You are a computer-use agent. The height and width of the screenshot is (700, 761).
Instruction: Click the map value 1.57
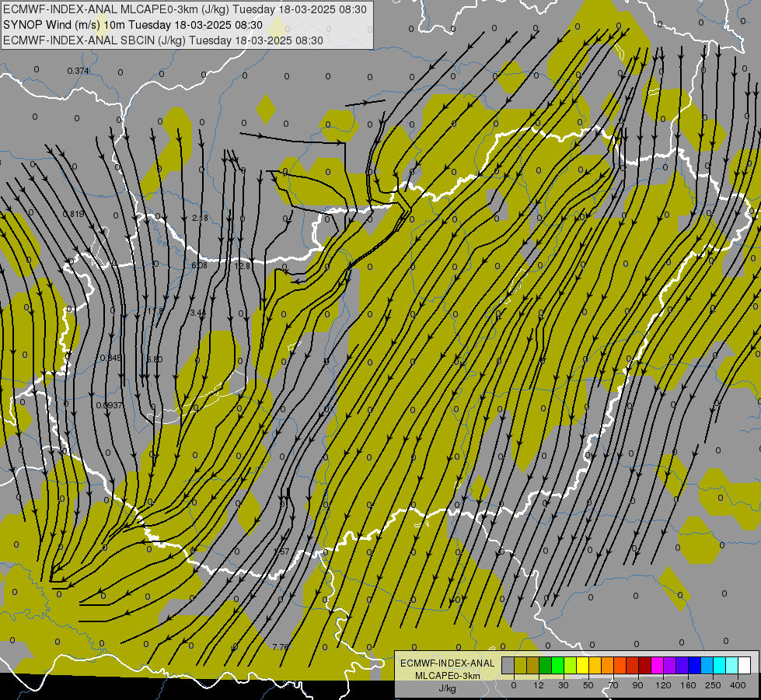pyautogui.click(x=281, y=551)
